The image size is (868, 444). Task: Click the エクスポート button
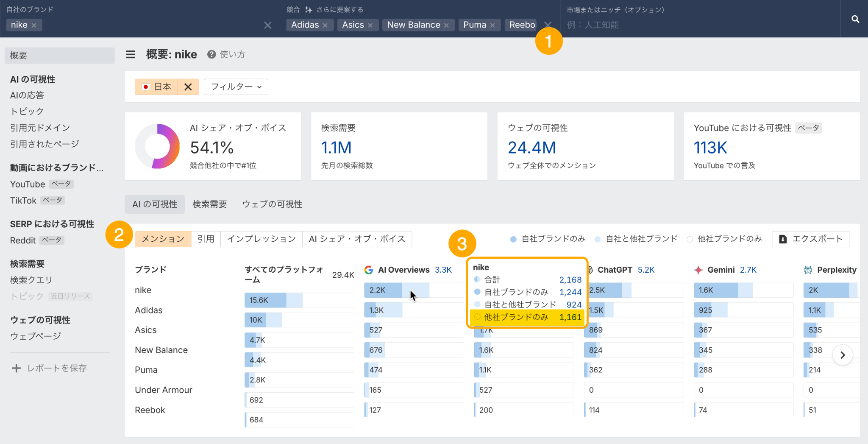810,239
